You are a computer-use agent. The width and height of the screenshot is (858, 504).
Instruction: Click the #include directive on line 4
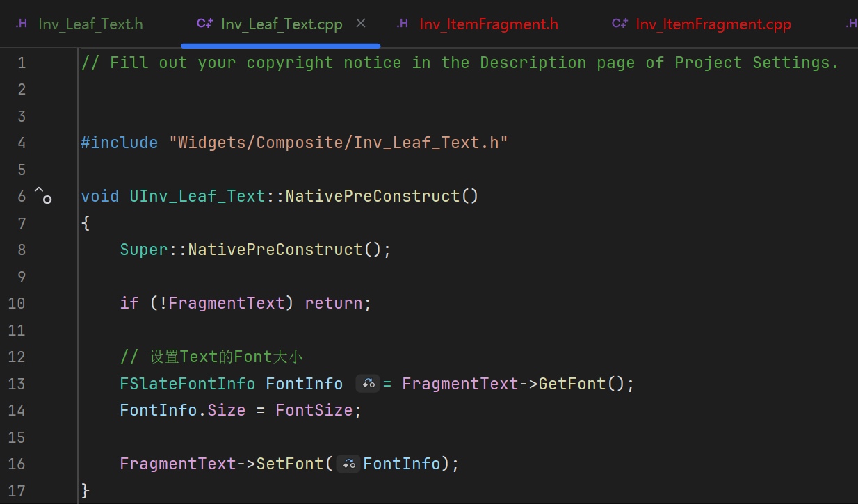pyautogui.click(x=120, y=143)
